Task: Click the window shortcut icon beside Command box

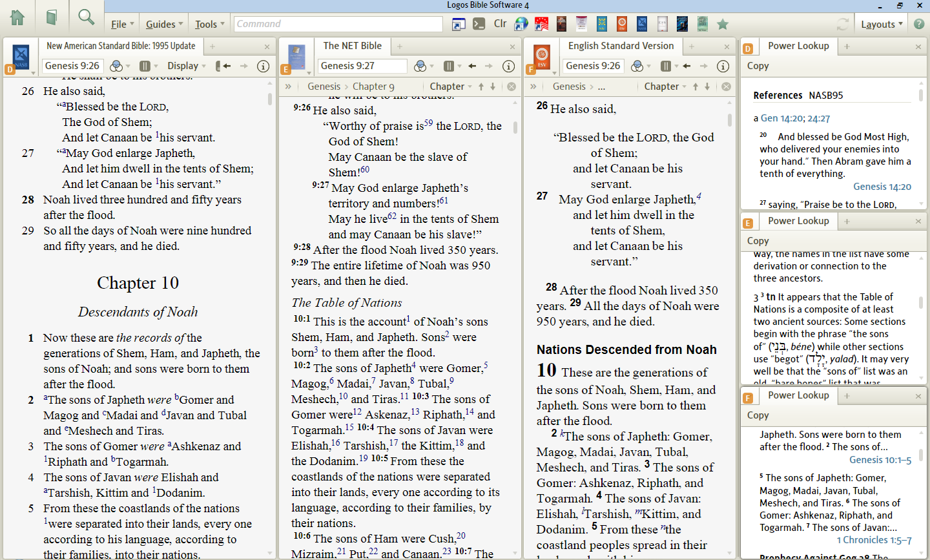Action: pos(459,24)
